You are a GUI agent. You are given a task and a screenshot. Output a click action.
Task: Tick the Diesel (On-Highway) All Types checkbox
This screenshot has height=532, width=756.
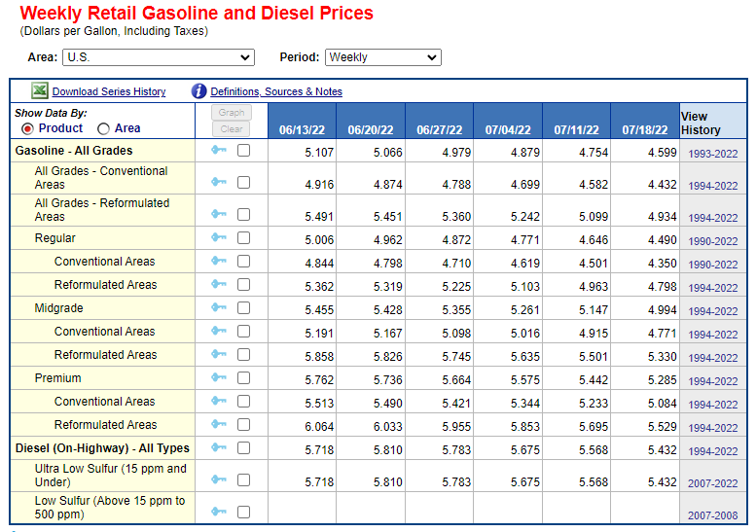coord(243,448)
